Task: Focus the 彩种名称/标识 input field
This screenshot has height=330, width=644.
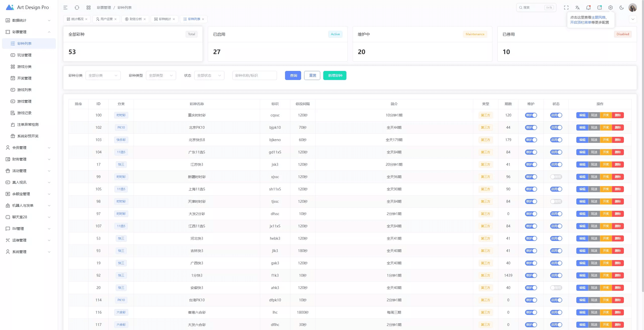Action: click(254, 75)
